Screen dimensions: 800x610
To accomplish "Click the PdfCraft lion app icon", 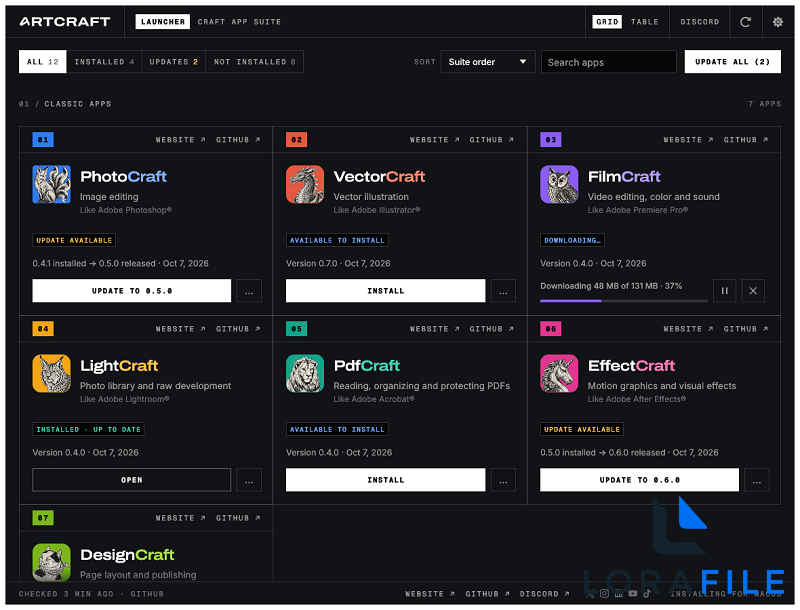I will point(305,373).
